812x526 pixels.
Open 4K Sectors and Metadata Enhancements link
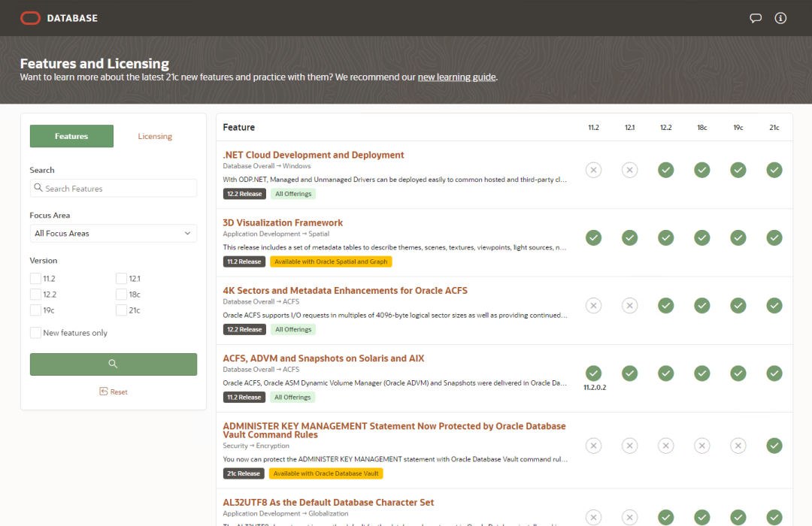point(345,291)
